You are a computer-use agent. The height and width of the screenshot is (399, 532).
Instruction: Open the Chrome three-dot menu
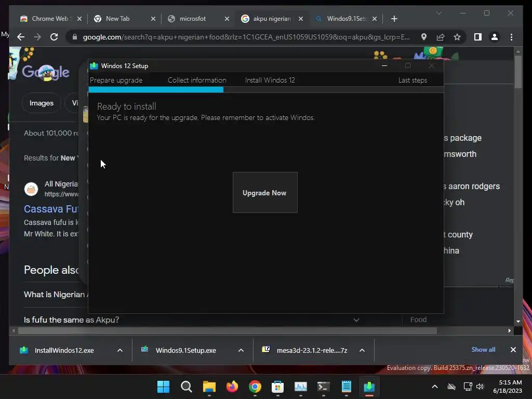[511, 37]
